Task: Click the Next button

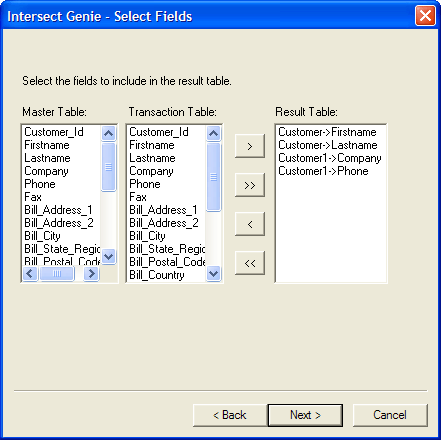Action: coord(305,415)
